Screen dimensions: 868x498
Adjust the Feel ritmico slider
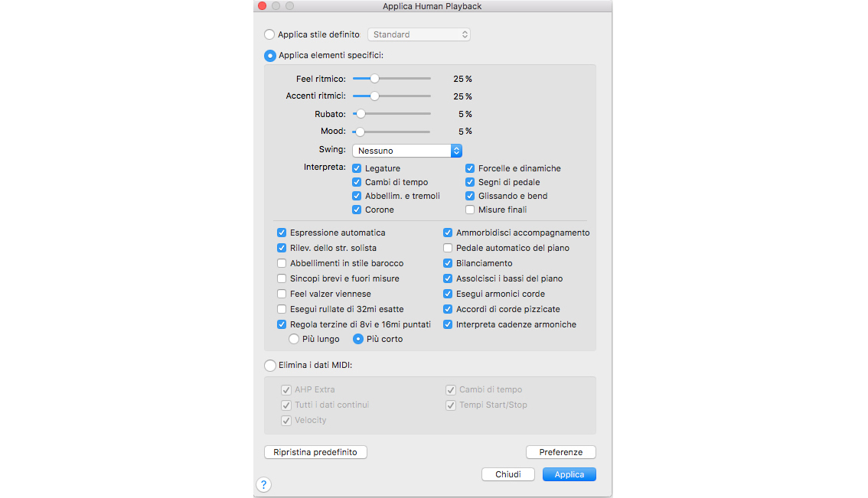[x=374, y=79]
